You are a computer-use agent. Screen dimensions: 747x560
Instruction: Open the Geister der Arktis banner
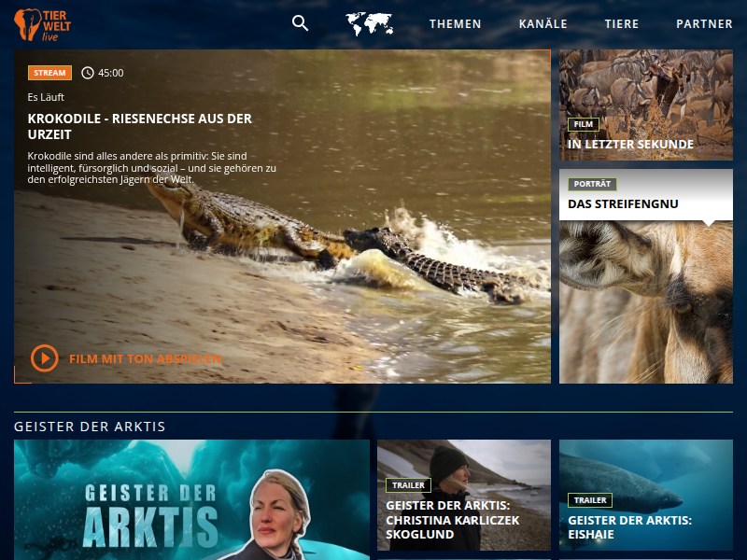pyautogui.click(x=191, y=499)
